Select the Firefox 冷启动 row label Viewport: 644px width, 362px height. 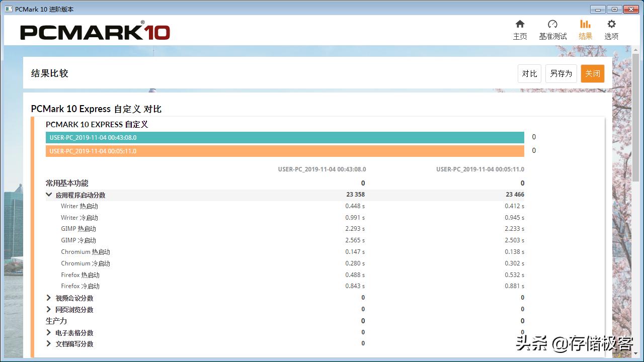80,286
